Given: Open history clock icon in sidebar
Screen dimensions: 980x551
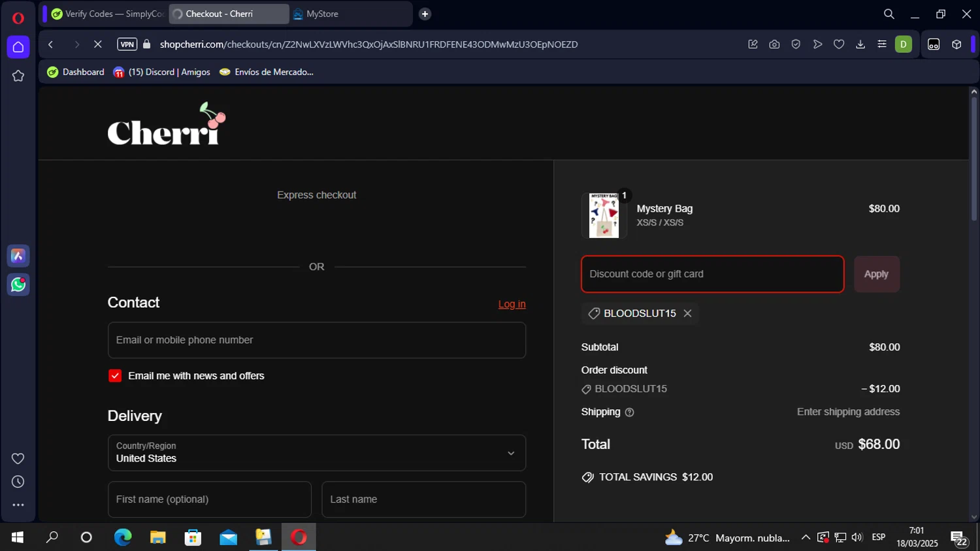Looking at the screenshot, I should 18,482.
